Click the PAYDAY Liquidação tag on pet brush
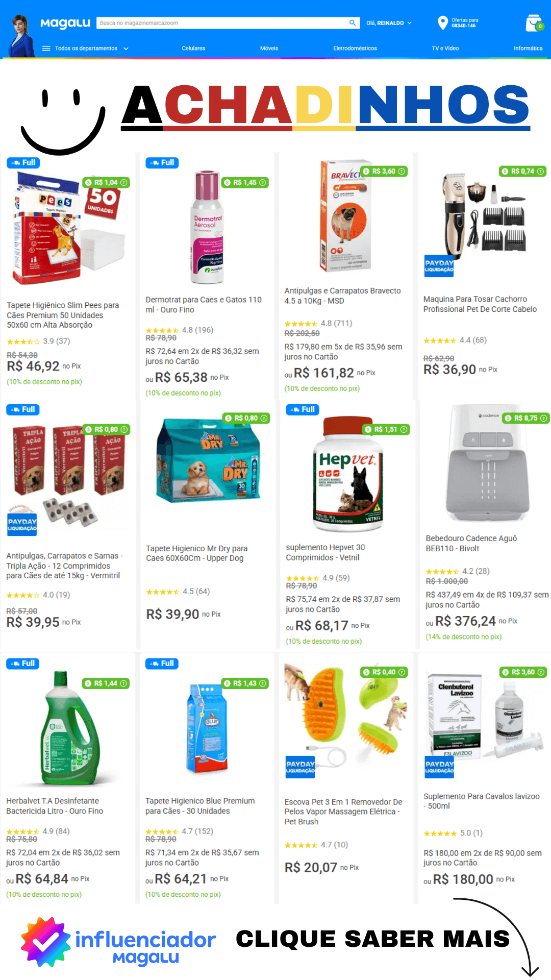The width and height of the screenshot is (551, 980). (300, 767)
